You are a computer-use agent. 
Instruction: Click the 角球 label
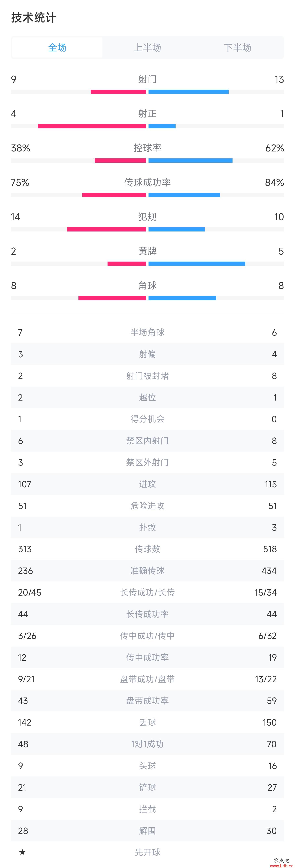coord(147,285)
